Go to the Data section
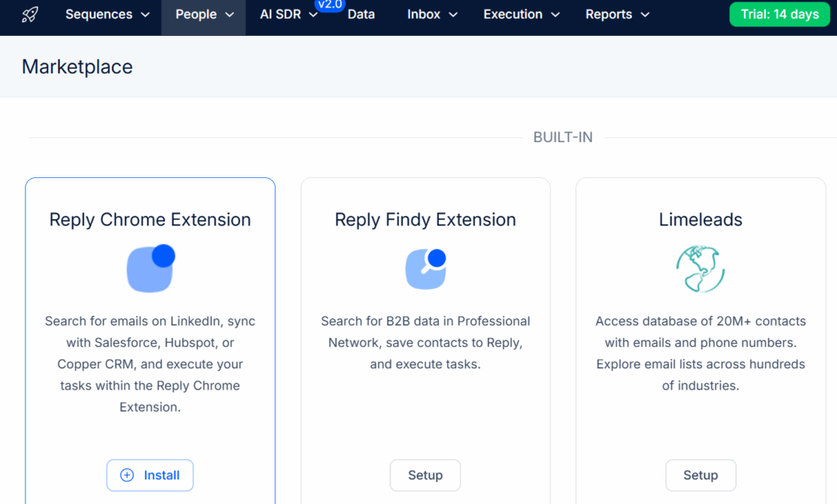 (361, 15)
